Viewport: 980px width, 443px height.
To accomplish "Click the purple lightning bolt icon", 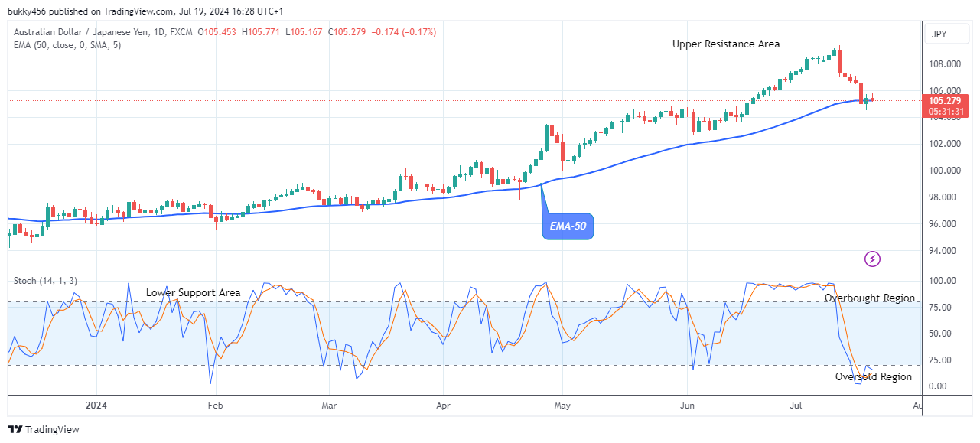I will pos(872,259).
